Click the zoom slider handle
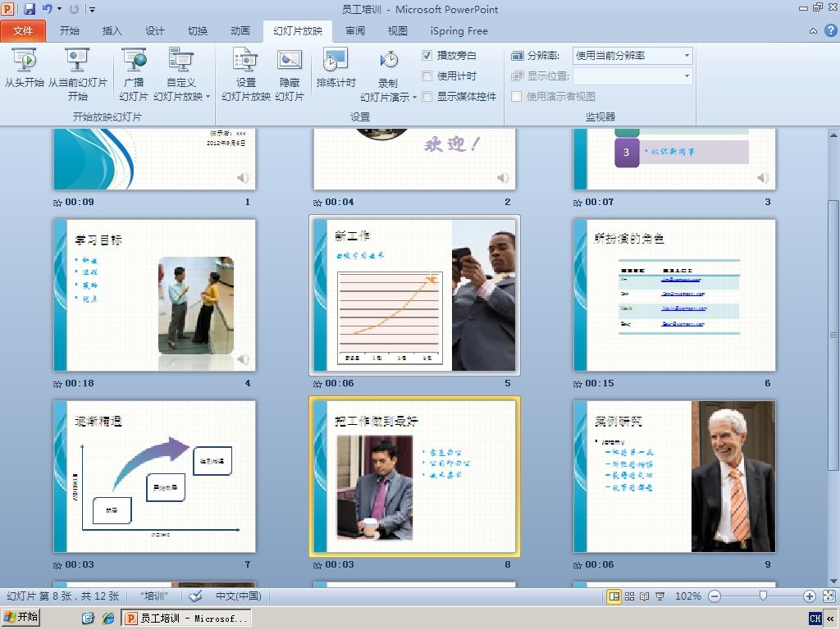The image size is (840, 630). coord(763,596)
